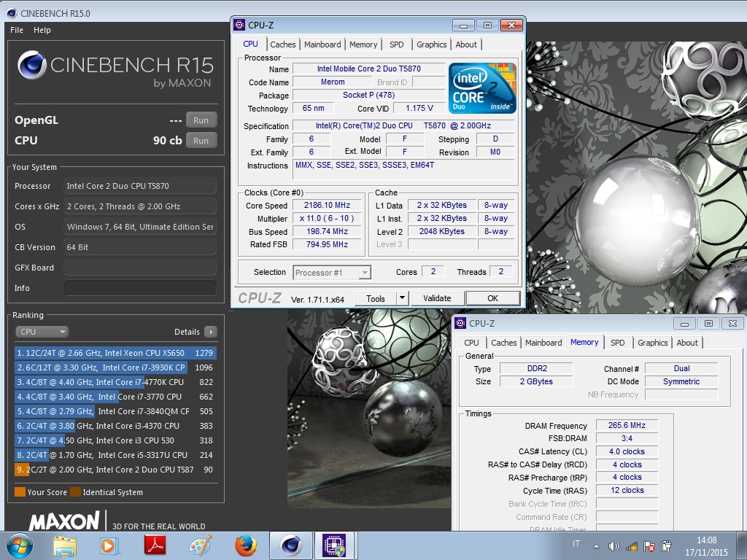Image resolution: width=747 pixels, height=560 pixels.
Task: Open Memory tab in front CPU-Z window
Action: [363, 44]
